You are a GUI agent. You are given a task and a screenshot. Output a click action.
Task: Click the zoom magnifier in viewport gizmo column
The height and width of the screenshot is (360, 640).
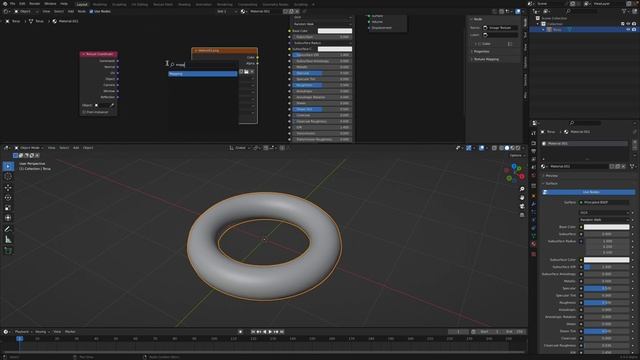point(522,189)
